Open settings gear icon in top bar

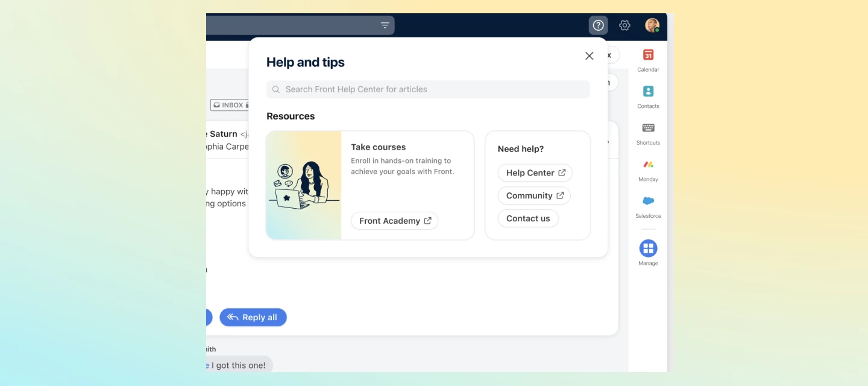click(x=624, y=25)
